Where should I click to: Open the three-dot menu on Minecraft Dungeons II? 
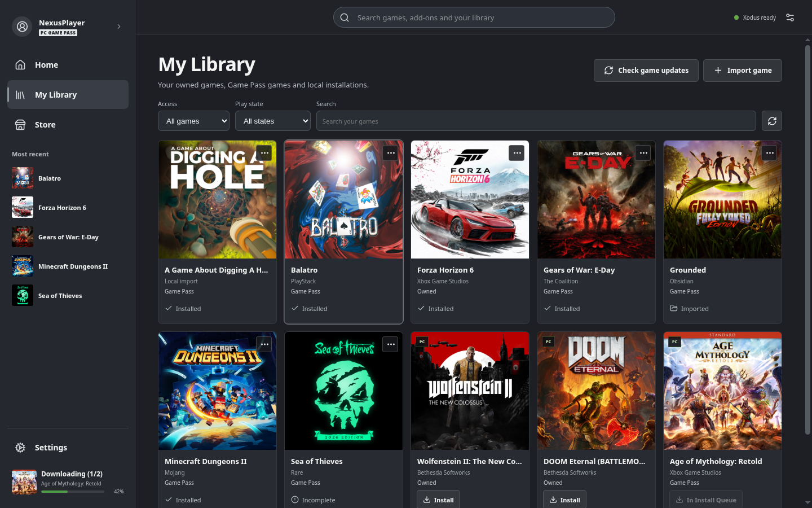coord(264,344)
